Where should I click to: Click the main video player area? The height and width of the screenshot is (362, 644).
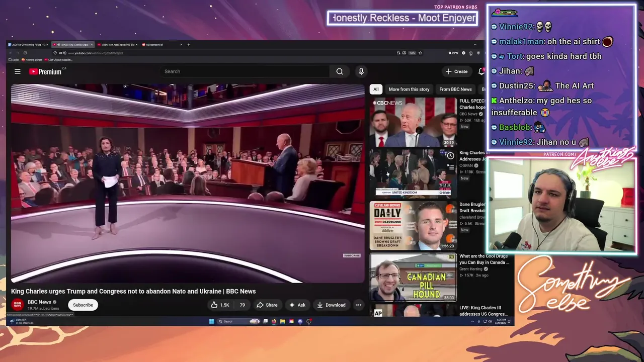tap(188, 184)
